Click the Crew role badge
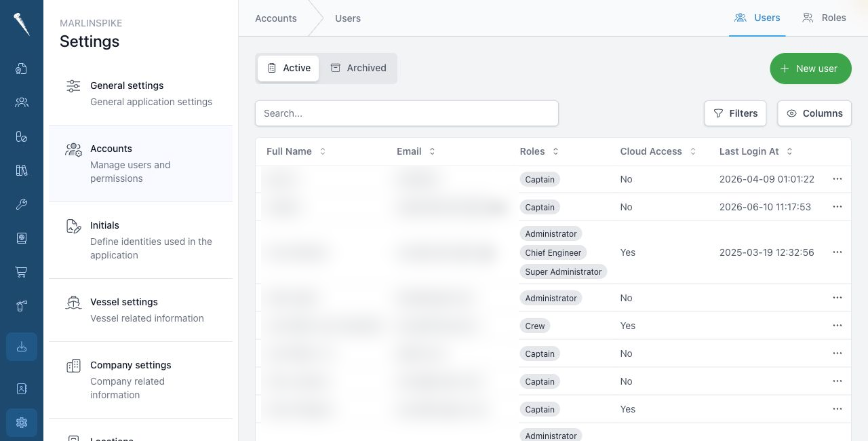The image size is (868, 441). [535, 326]
